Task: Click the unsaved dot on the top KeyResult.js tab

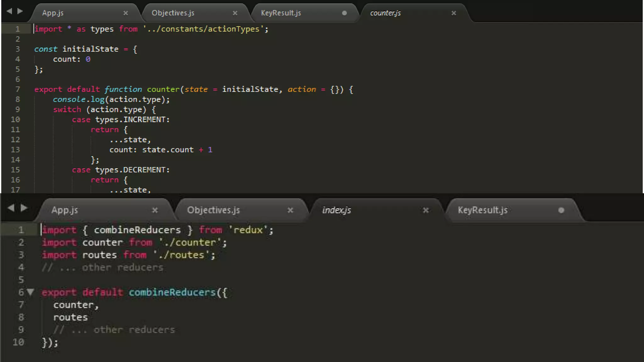Action: (344, 13)
